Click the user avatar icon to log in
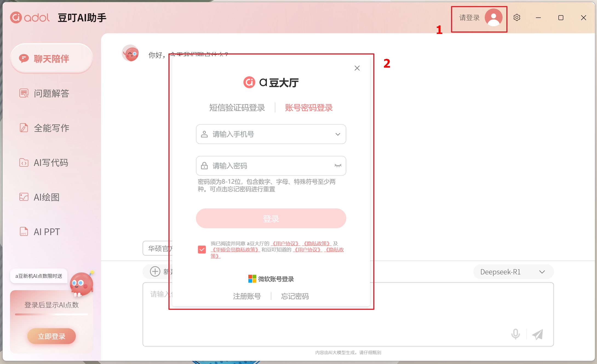The height and width of the screenshot is (364, 597). point(493,18)
